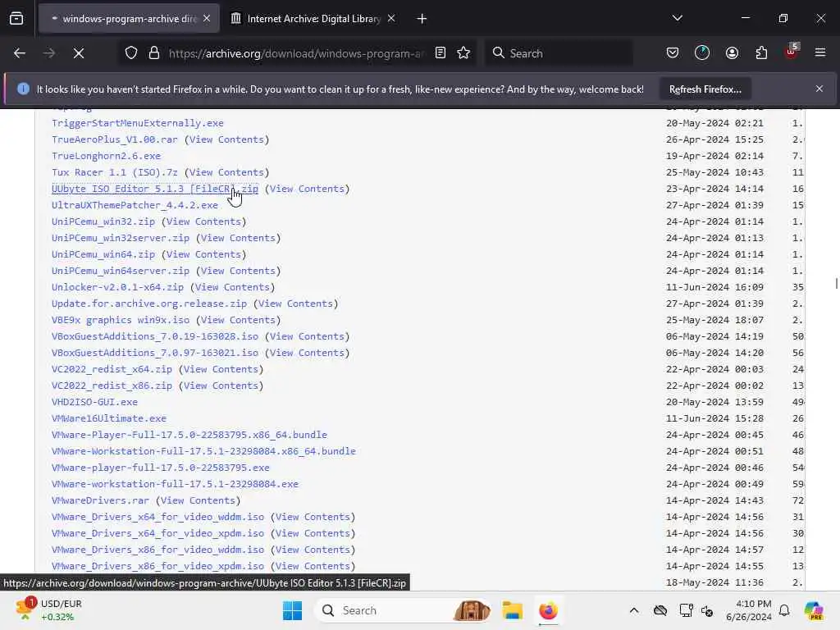Open circular timer extension icon
The height and width of the screenshot is (630, 840).
click(702, 53)
